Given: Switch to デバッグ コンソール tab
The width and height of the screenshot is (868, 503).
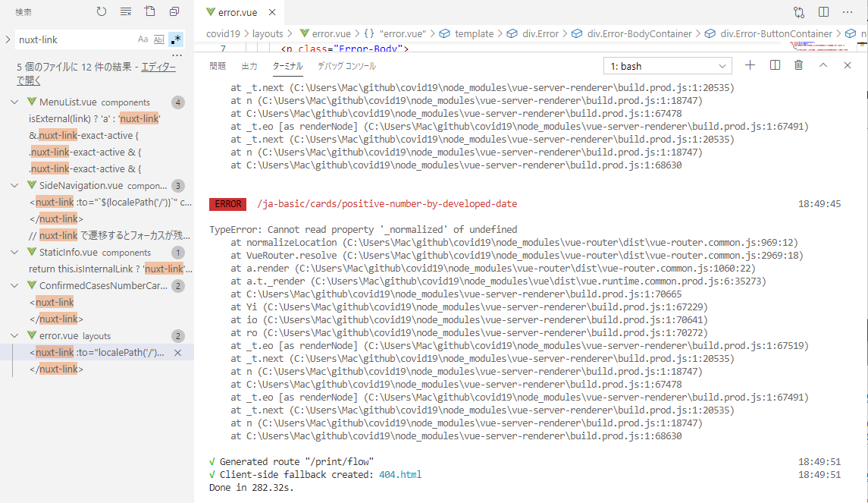Looking at the screenshot, I should click(346, 66).
